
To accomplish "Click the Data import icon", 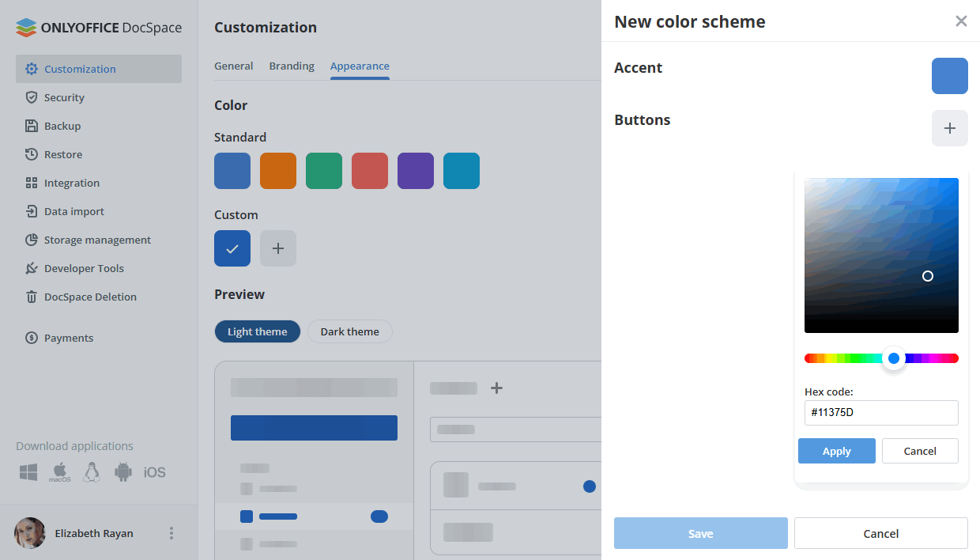I will point(32,211).
